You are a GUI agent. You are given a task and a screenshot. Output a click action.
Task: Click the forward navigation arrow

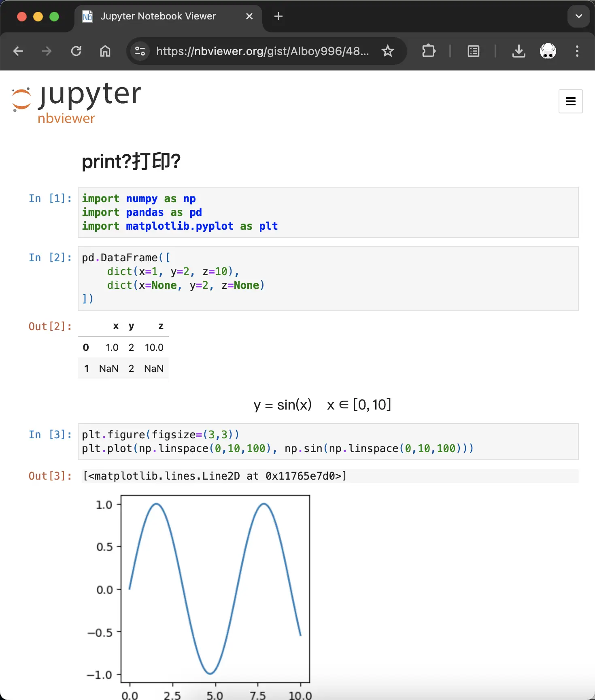[x=47, y=51]
